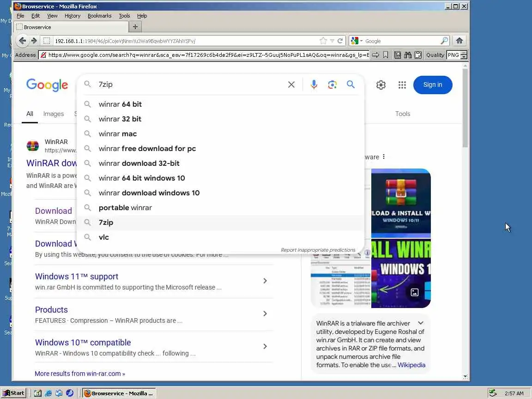Open the Help menu
The height and width of the screenshot is (399, 532).
pos(142,16)
